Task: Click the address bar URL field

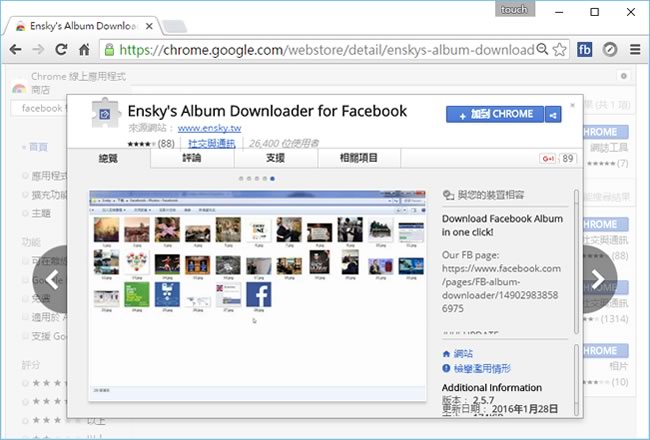Action: pos(327,50)
